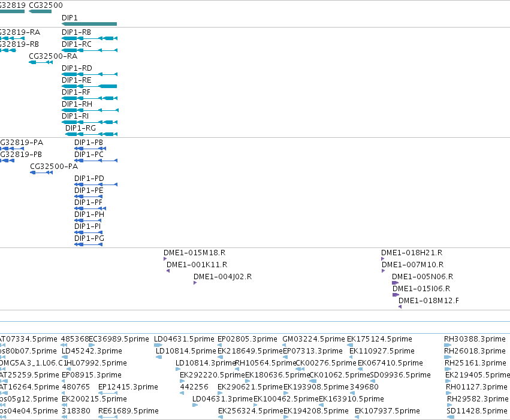Select the RE61689.5prime EST label
The height and width of the screenshot is (420, 510).
tap(128, 412)
